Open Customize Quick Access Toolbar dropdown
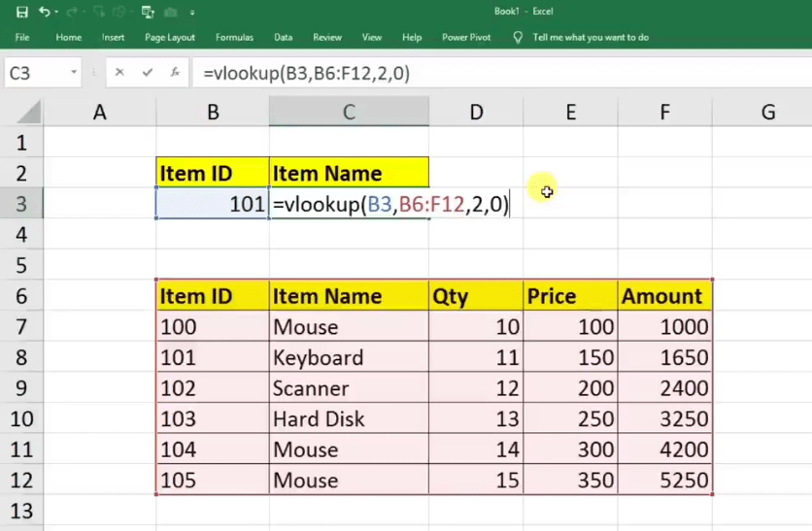 pos(192,12)
